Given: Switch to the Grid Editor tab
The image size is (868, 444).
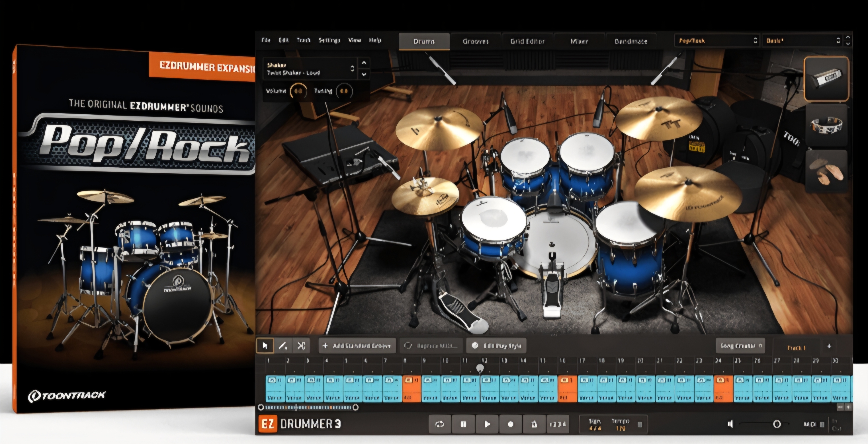Looking at the screenshot, I should click(528, 42).
